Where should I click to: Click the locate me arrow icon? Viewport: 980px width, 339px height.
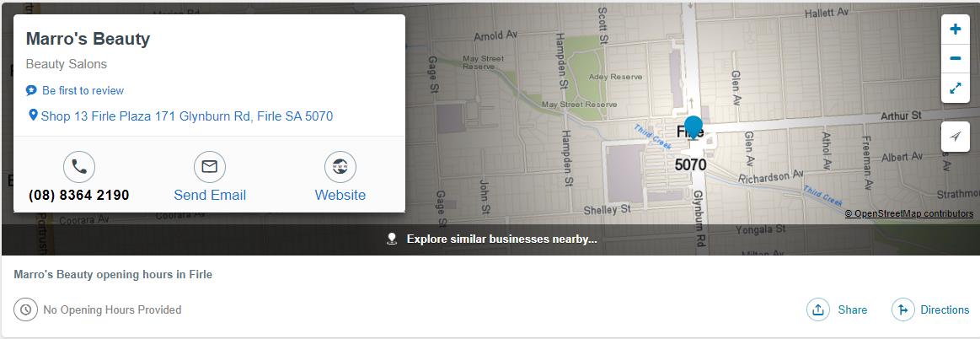[x=955, y=137]
